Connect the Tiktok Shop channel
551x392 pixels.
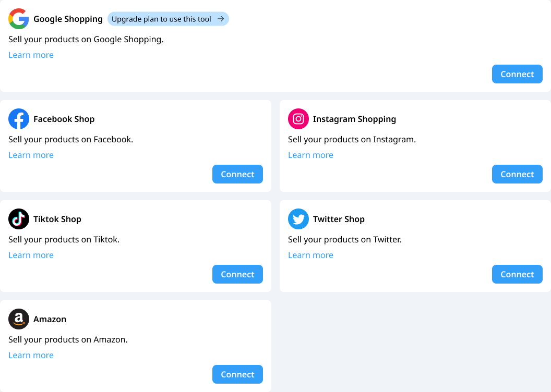tap(237, 274)
